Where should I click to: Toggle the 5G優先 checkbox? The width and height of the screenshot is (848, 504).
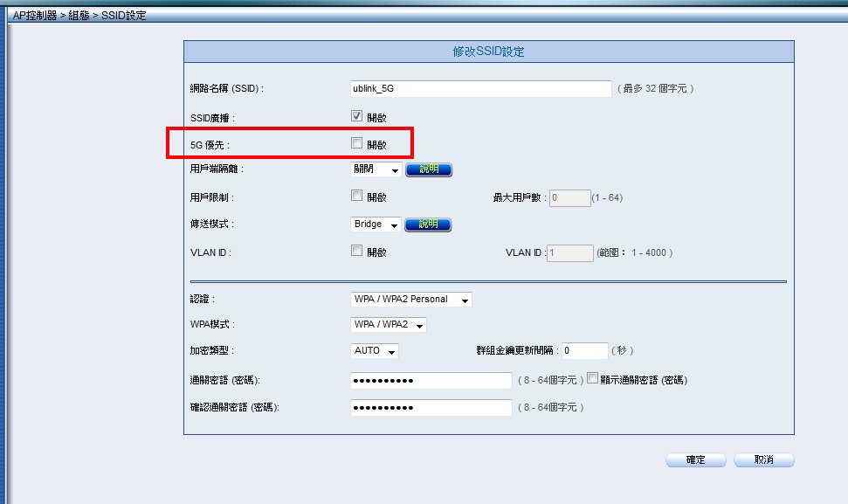tap(356, 143)
